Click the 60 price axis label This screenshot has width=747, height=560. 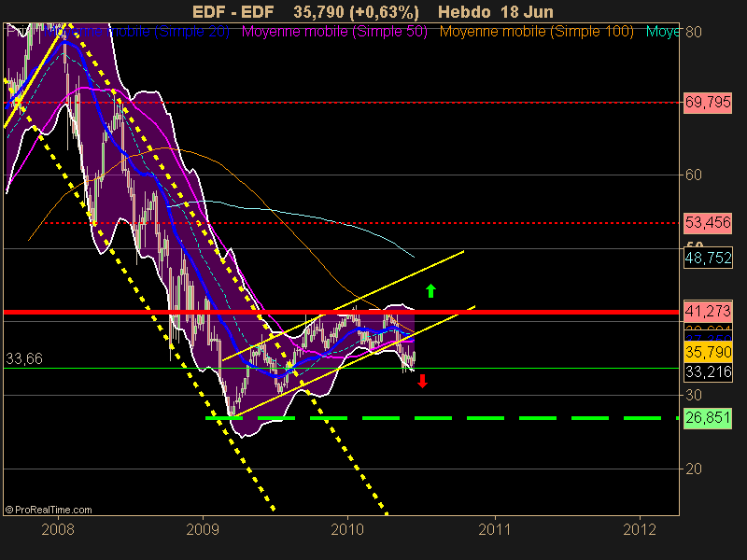[x=694, y=175]
